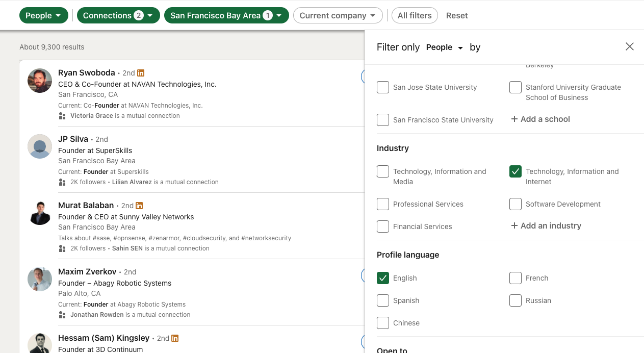
Task: Open JP Silva's profile name link
Action: coord(73,139)
